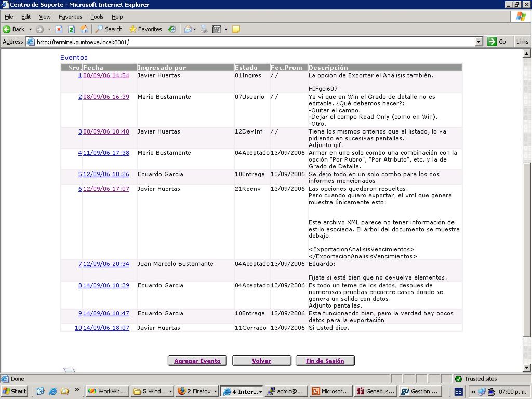
Task: Open the File menu
Action: (x=9, y=17)
